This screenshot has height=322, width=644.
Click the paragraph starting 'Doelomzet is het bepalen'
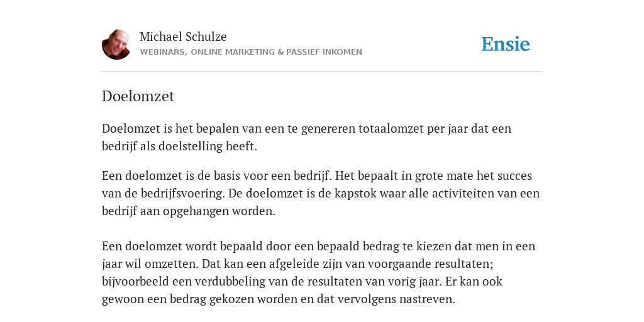(306, 137)
